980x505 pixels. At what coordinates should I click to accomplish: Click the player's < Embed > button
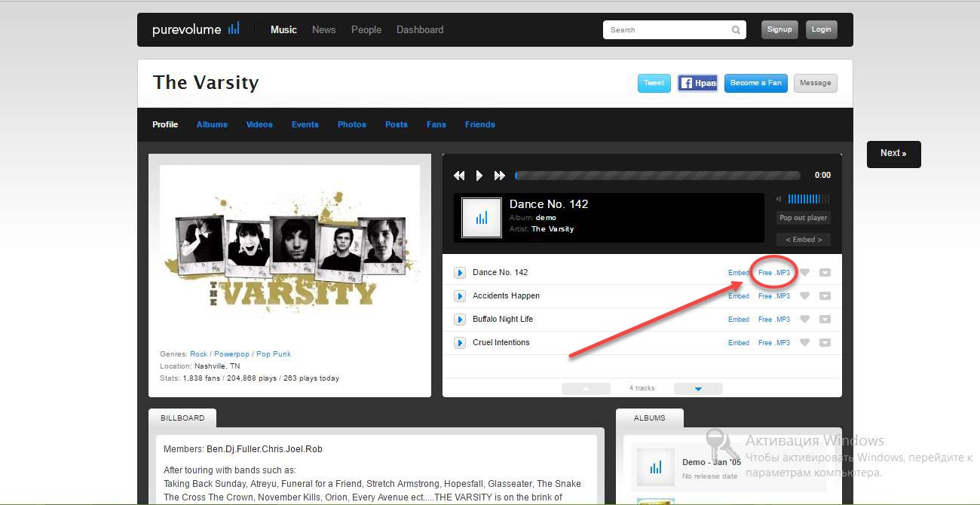804,240
